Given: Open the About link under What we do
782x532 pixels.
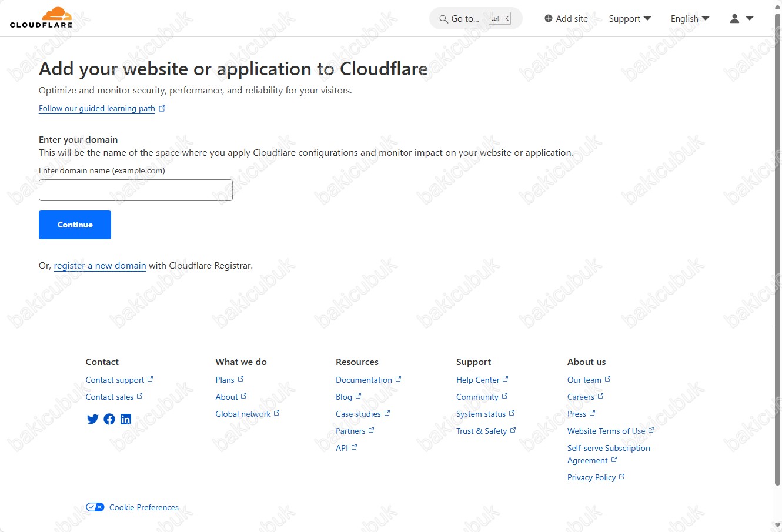Looking at the screenshot, I should [226, 397].
